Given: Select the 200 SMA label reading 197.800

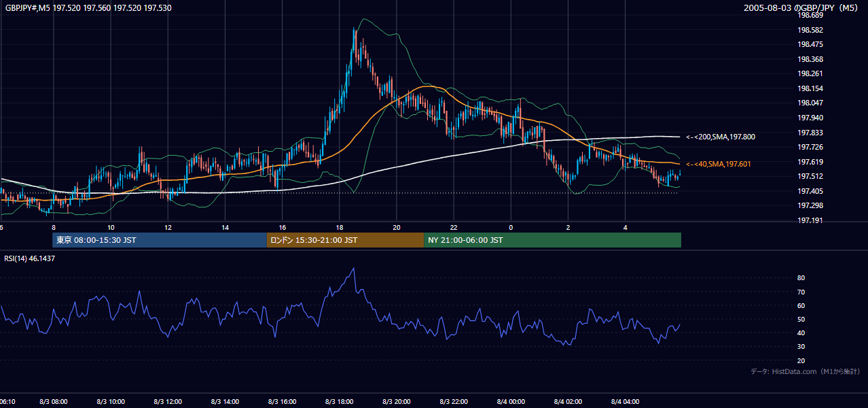Looking at the screenshot, I should 721,137.
